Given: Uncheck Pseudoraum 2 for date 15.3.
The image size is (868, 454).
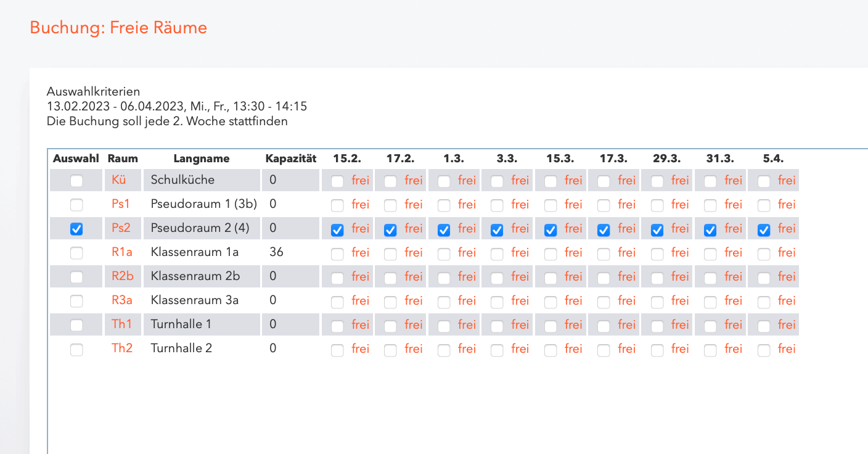Looking at the screenshot, I should coord(551,229).
